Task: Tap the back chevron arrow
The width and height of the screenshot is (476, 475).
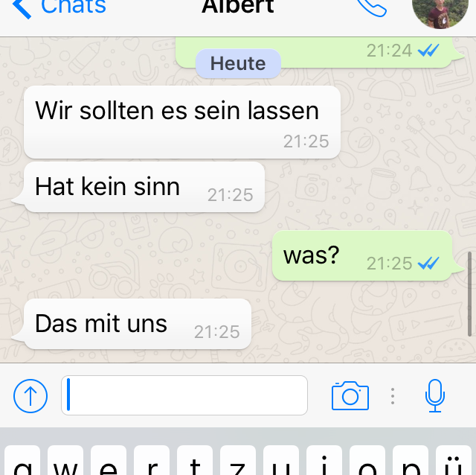Action: point(22,8)
